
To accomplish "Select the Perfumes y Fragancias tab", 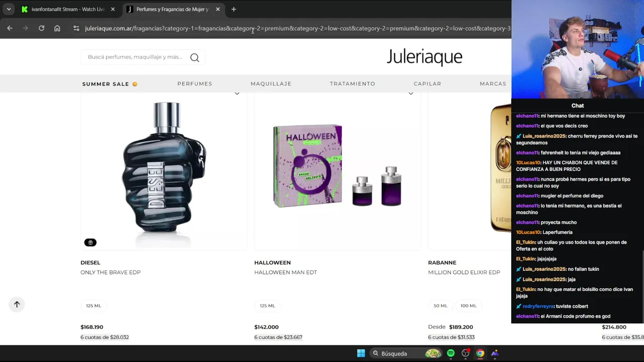I will (x=172, y=9).
